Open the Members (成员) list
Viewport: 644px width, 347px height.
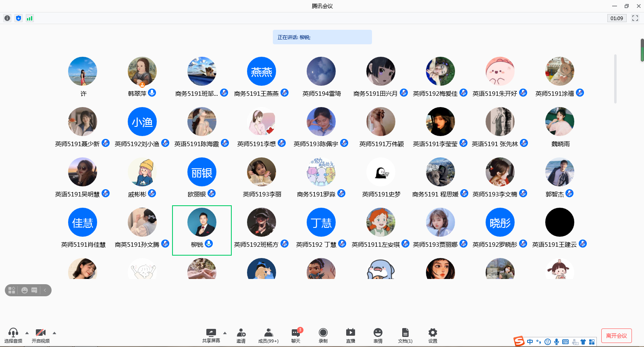(268, 335)
